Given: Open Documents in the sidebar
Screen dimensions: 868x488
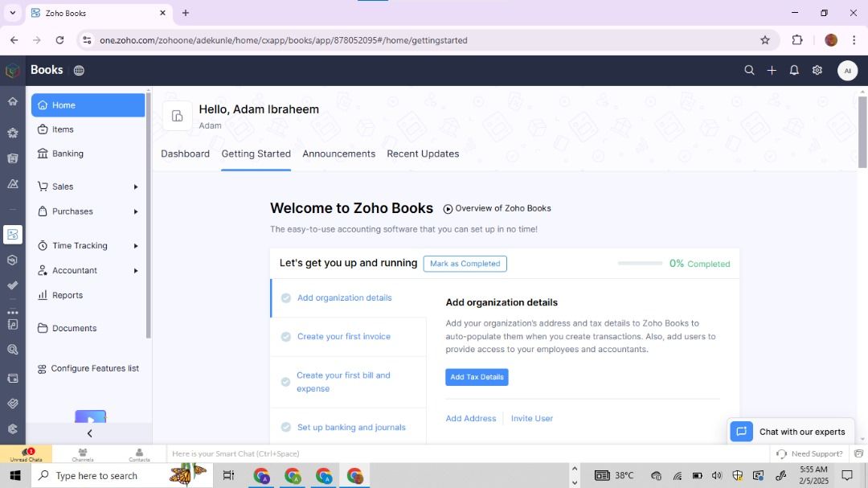Looking at the screenshot, I should click(x=88, y=329).
